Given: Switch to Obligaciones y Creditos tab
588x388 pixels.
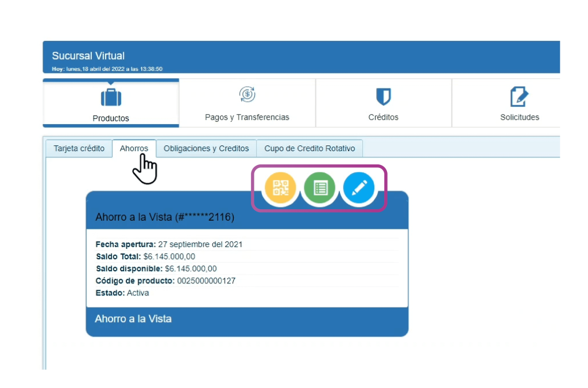Looking at the screenshot, I should point(206,148).
